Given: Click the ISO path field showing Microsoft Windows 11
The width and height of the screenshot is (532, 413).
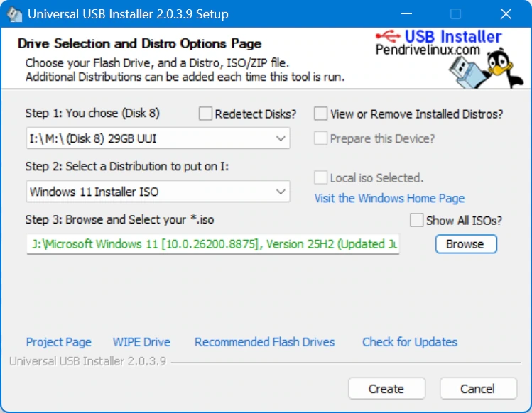Looking at the screenshot, I should [213, 244].
